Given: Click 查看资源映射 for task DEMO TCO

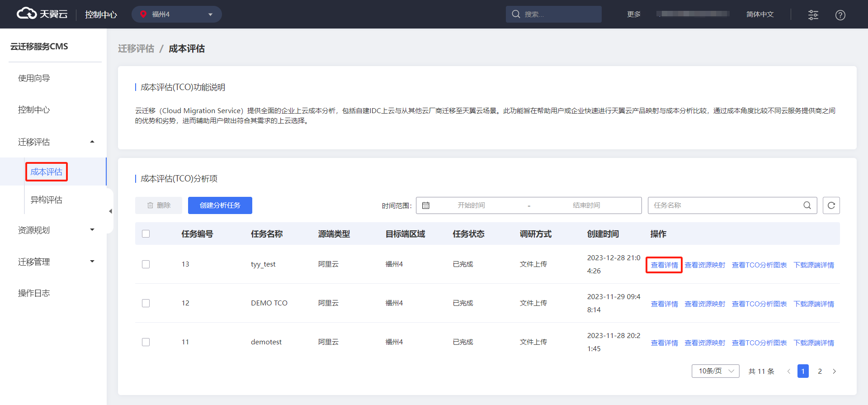Looking at the screenshot, I should tap(705, 304).
